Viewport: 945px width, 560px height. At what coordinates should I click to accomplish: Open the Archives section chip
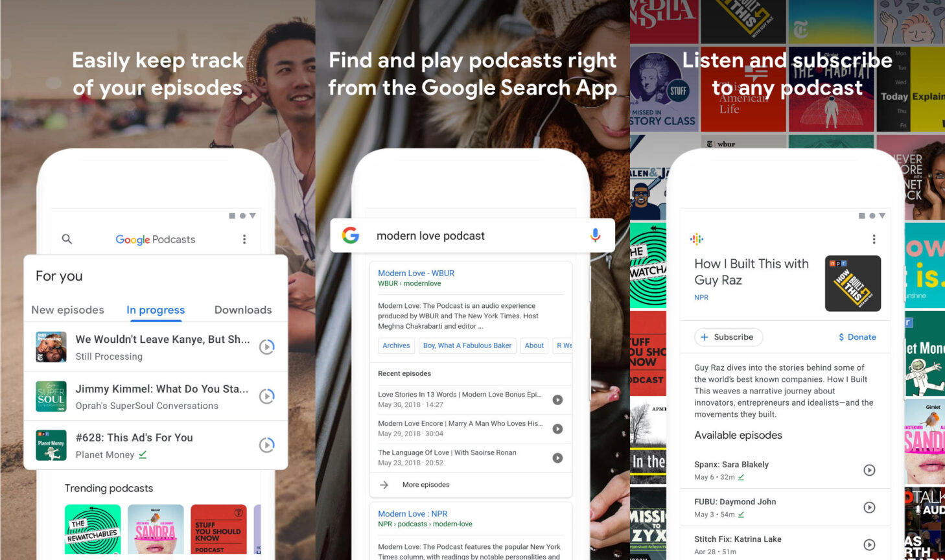click(396, 345)
